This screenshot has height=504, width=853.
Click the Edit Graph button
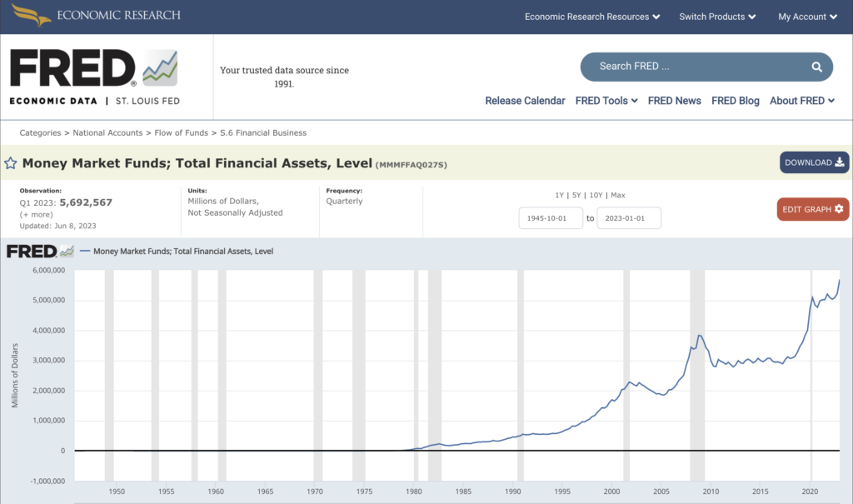click(x=813, y=209)
